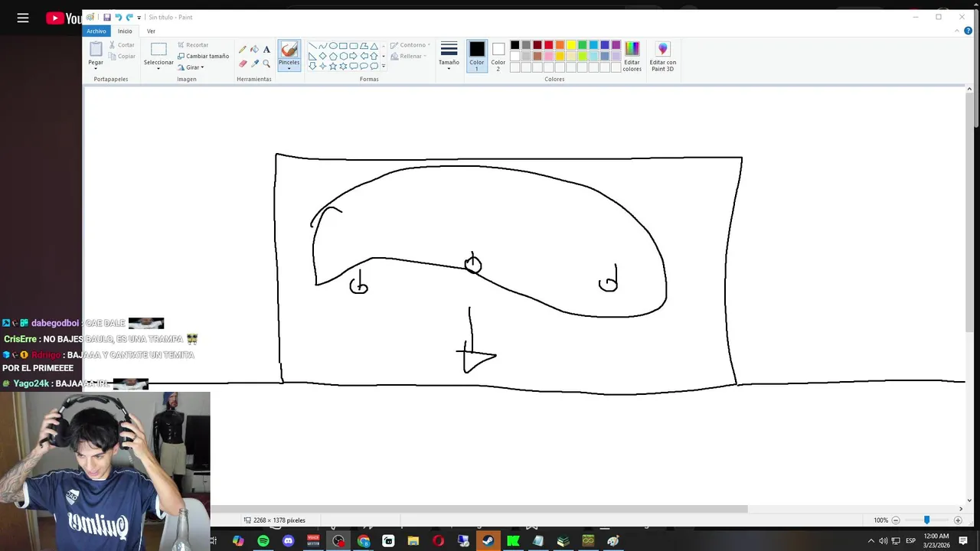Choose the cloud callout shape
980x551 pixels.
[x=374, y=66]
